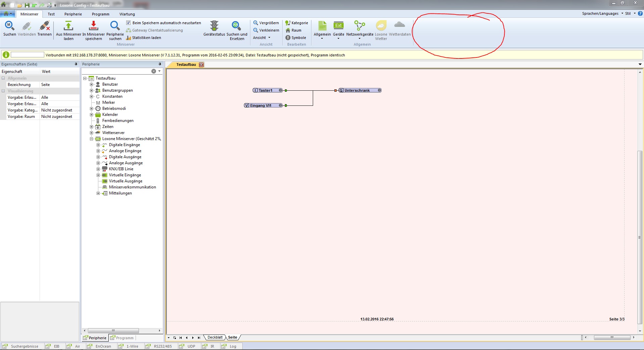The width and height of the screenshot is (644, 350).
Task: Open Suchen und Ersetzen tool
Action: pos(236,26)
